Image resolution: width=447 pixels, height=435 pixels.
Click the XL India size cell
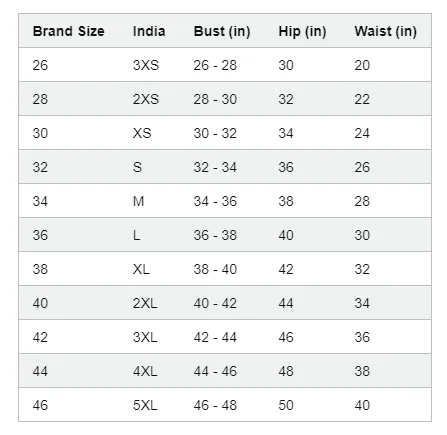coord(141,269)
